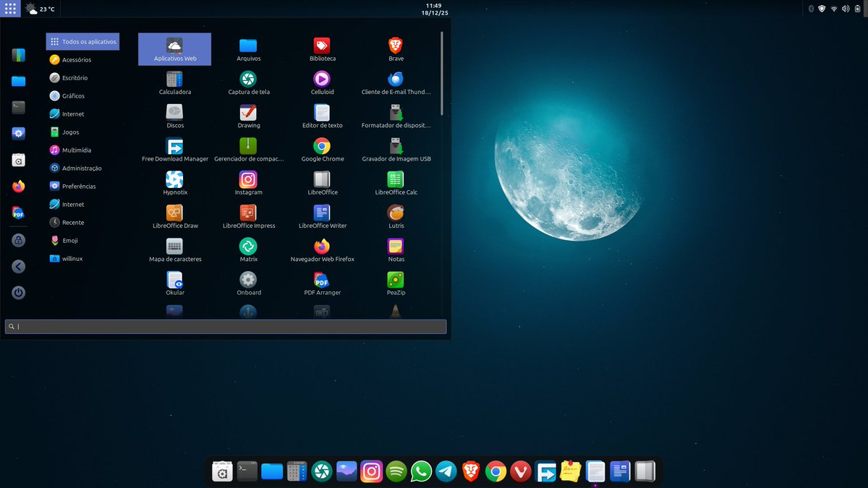The image size is (868, 488).
Task: Select the Todos os aplicativos category
Action: [x=82, y=42]
